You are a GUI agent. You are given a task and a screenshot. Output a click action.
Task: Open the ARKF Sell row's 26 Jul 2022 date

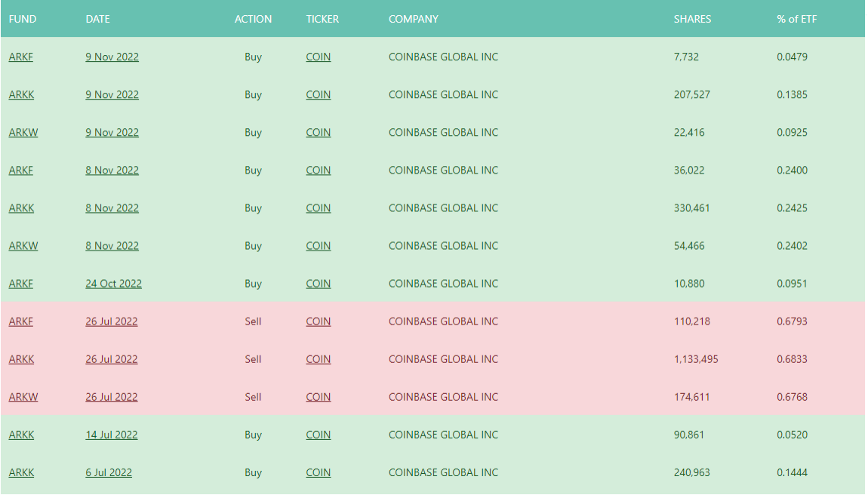coord(111,321)
